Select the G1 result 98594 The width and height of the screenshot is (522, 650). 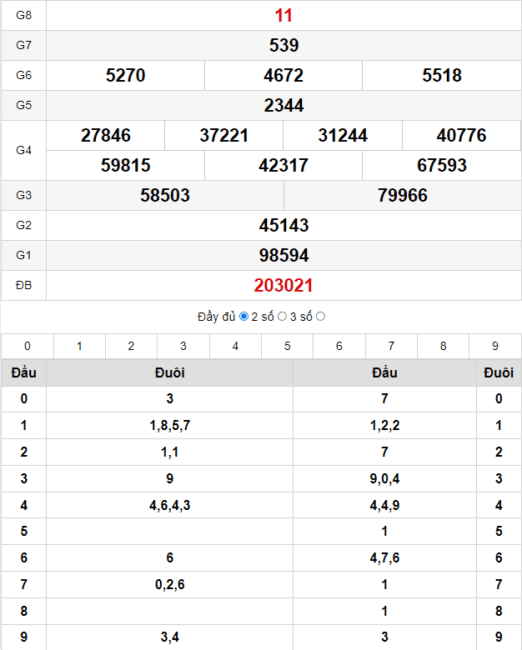click(284, 255)
